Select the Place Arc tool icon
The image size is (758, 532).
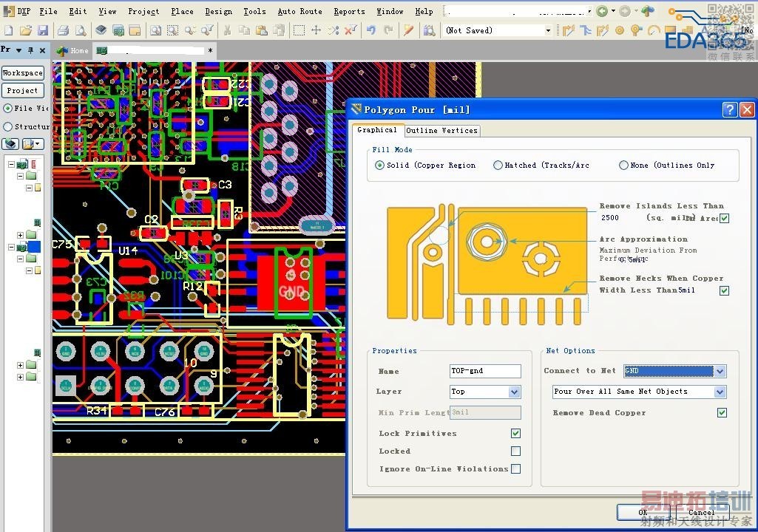(x=654, y=30)
